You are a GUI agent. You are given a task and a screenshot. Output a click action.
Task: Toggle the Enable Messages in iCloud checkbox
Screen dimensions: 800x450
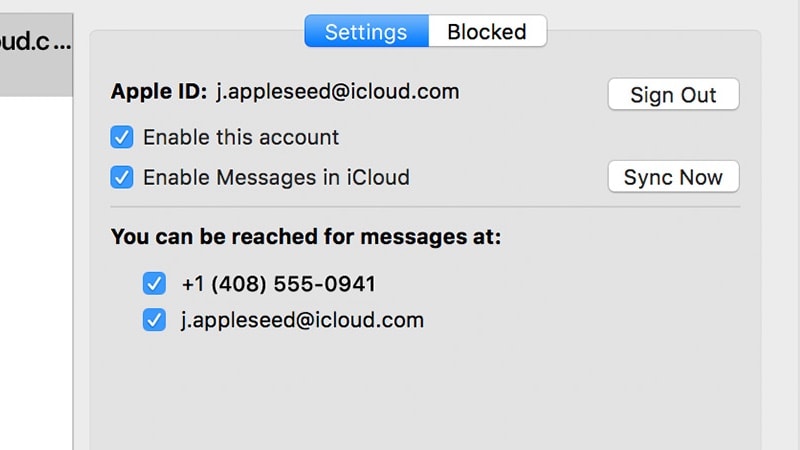[x=122, y=178]
